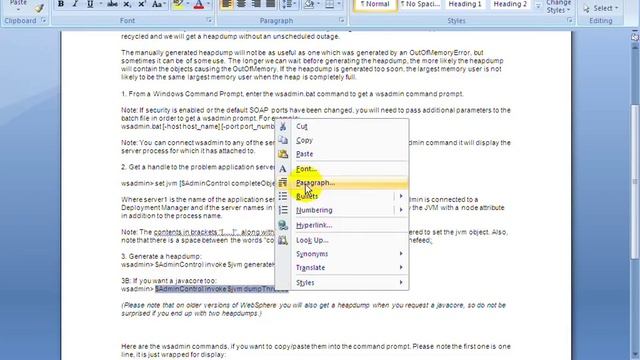Open the Change Styles dropdown
Image resolution: width=640 pixels, height=360 pixels.
[559, 7]
